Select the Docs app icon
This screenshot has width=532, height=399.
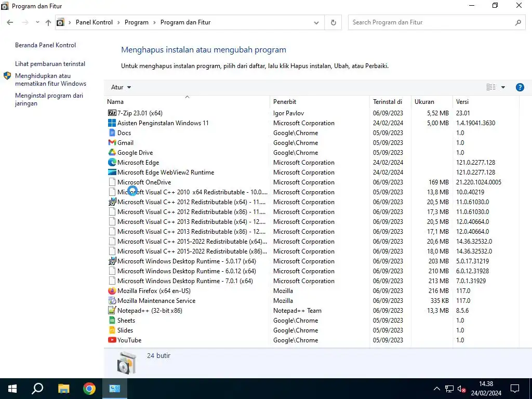(x=112, y=132)
